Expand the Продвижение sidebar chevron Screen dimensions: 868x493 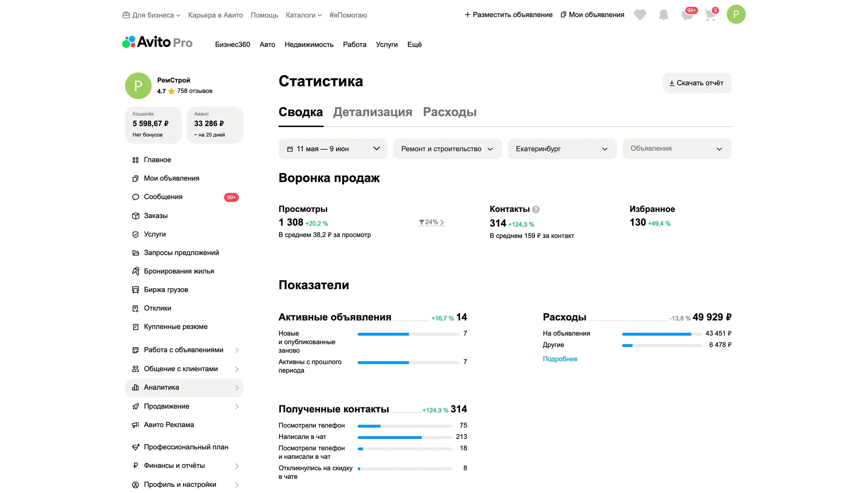(x=237, y=407)
